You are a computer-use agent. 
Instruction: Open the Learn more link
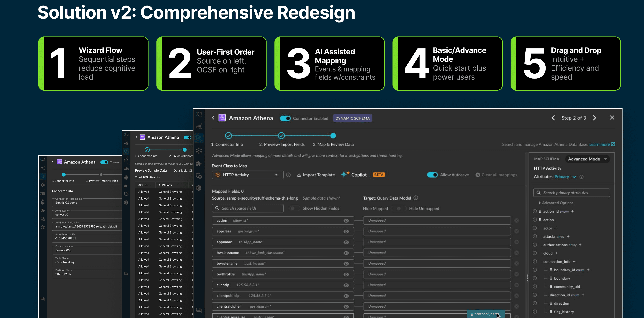(602, 144)
